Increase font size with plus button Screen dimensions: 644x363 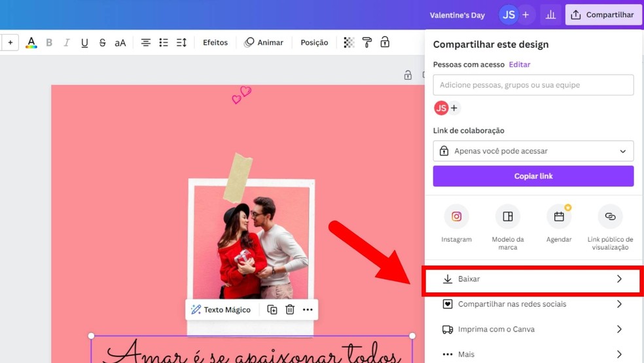10,43
